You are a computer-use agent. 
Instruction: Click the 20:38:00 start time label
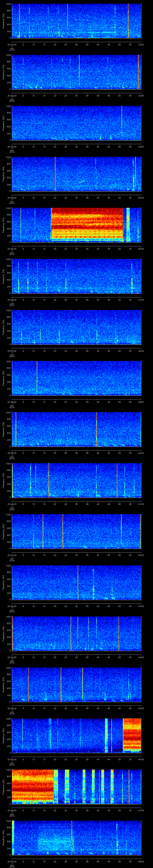point(12,402)
